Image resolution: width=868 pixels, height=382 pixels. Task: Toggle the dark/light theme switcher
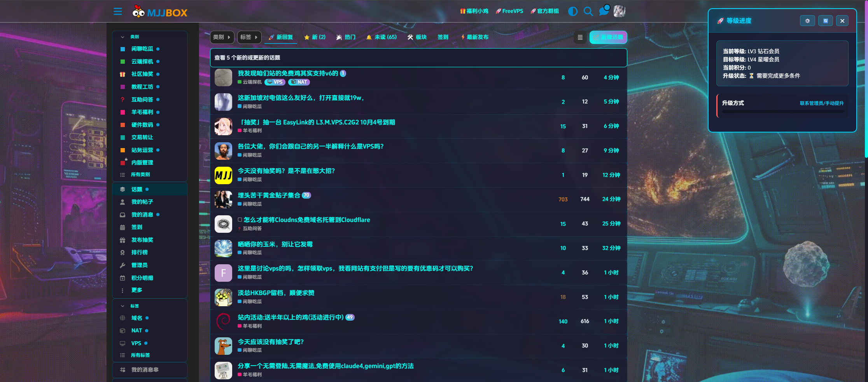[572, 11]
